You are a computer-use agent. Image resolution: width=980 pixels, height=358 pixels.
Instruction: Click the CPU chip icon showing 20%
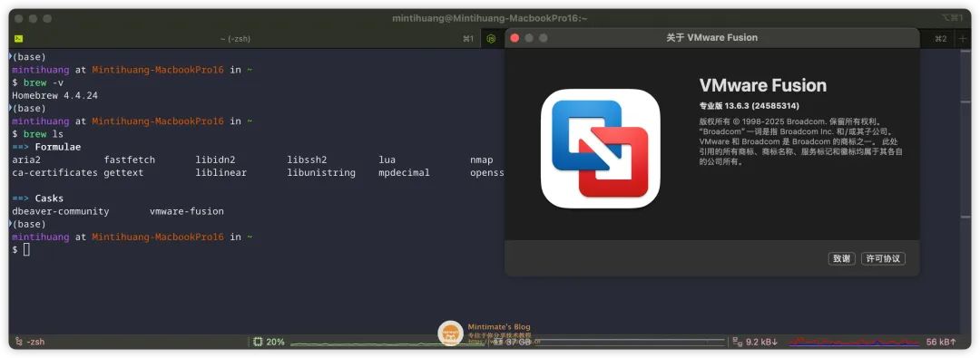[x=258, y=342]
